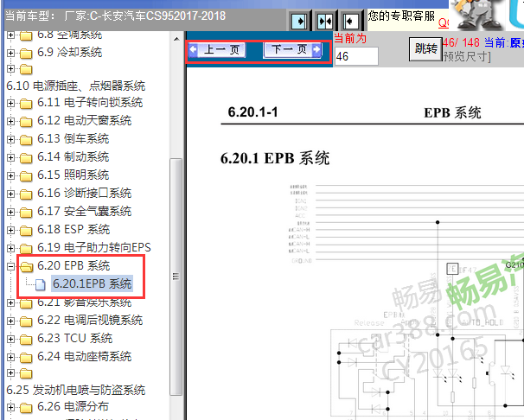Click the 6.23 TCU 系统 folder icon
This screenshot has height=420, width=524.
click(26, 340)
